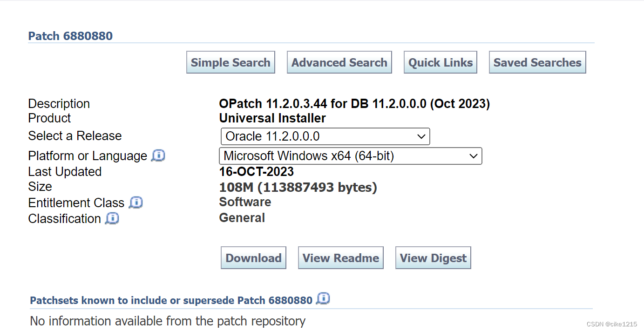Click the OPatch 11.2.0.3.44 description text
The height and width of the screenshot is (331, 644).
tap(354, 103)
